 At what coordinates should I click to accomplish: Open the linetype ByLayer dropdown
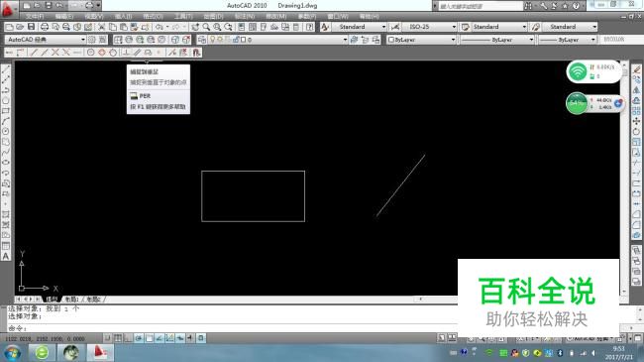496,40
